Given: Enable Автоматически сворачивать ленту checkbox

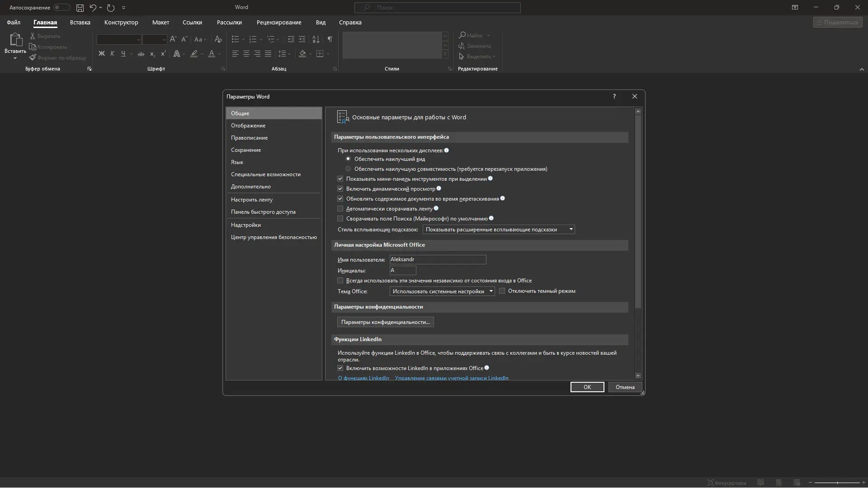Looking at the screenshot, I should pos(340,209).
